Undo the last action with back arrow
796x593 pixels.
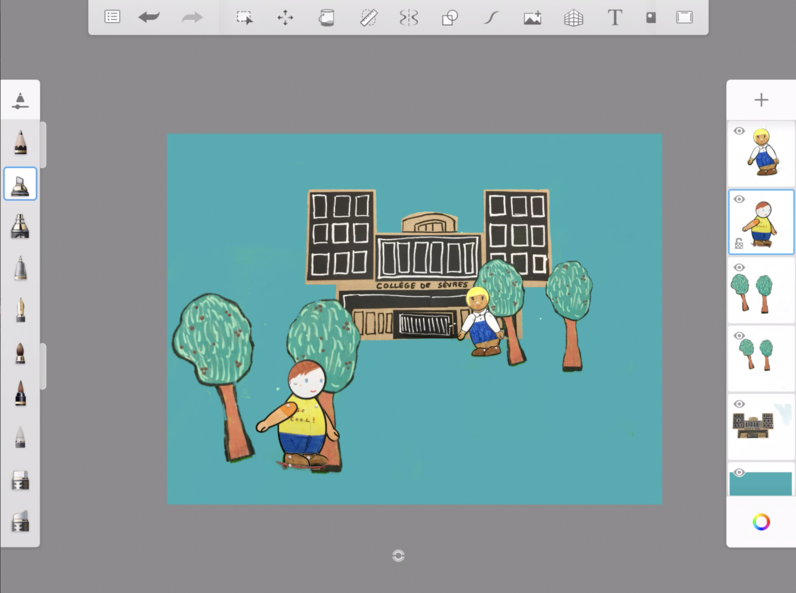[x=149, y=17]
